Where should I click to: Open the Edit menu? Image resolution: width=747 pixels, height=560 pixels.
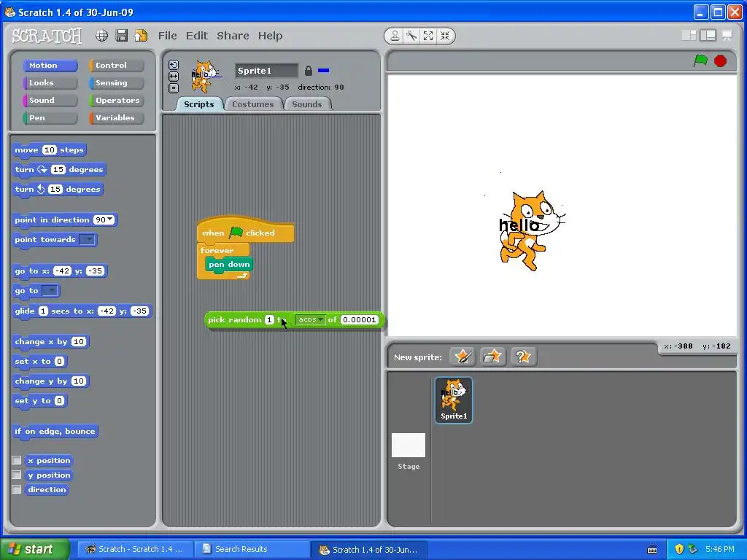[x=197, y=36]
